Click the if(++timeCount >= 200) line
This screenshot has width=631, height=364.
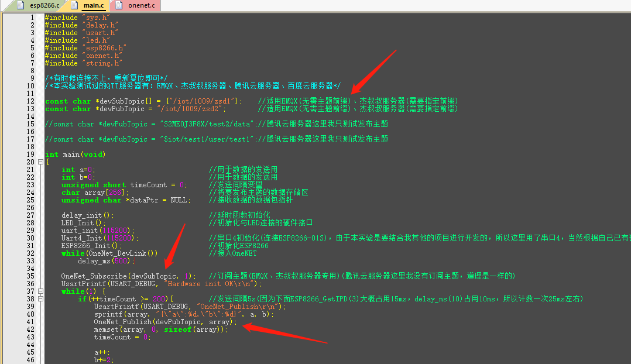[125, 299]
